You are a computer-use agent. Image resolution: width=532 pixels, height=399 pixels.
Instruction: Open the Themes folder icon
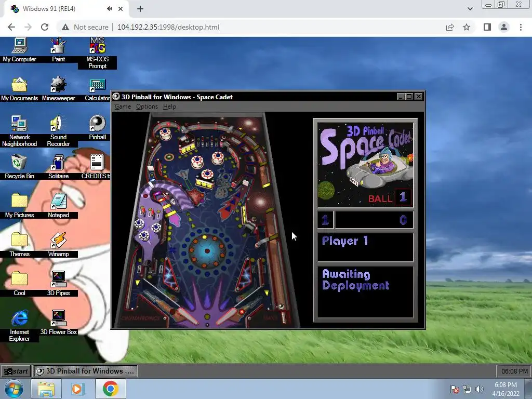point(19,245)
